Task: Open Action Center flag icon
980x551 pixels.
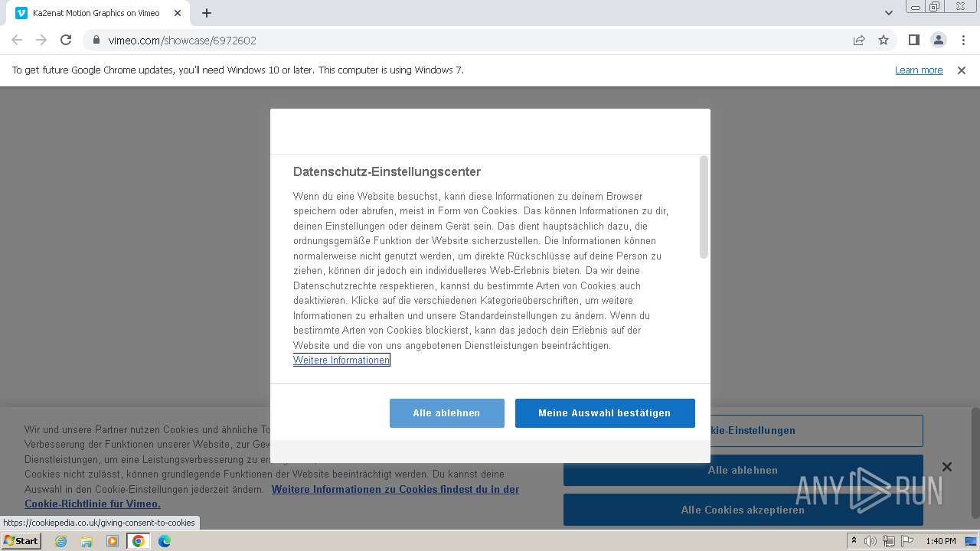Action: coord(907,541)
